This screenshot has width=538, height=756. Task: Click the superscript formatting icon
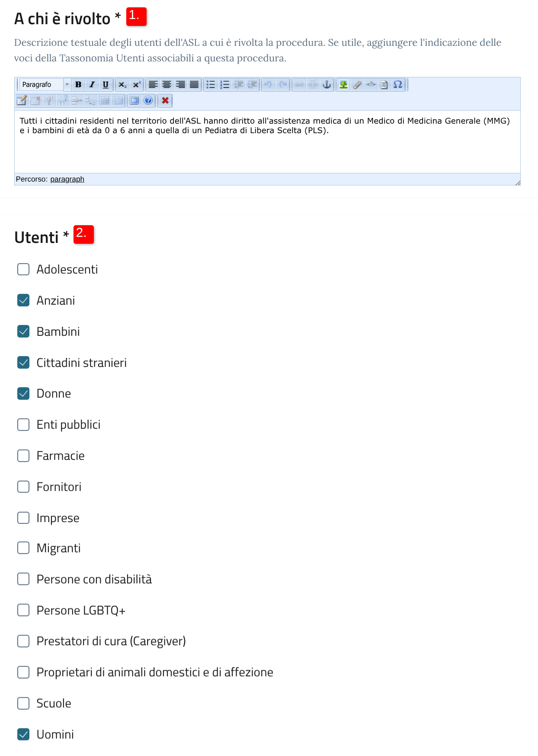(137, 85)
